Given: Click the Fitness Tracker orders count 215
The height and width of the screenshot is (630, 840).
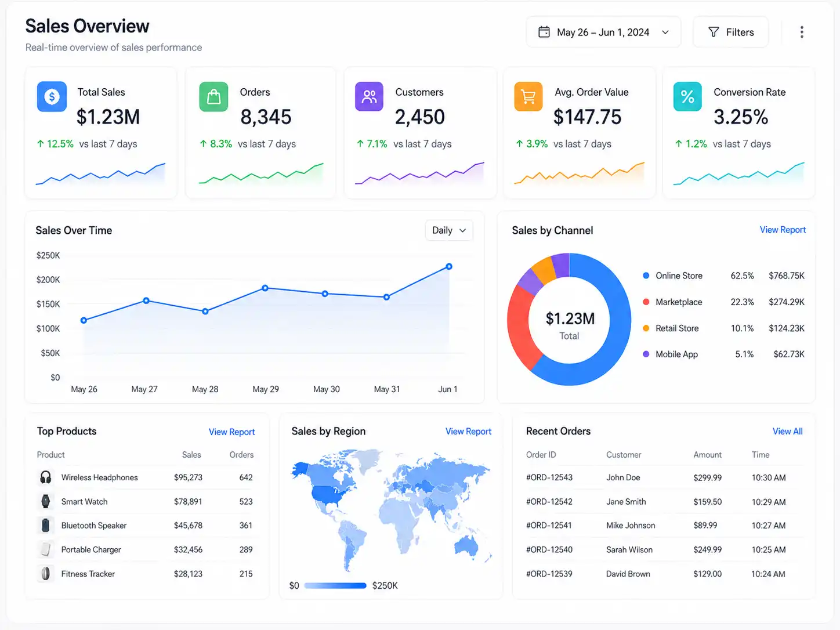Looking at the screenshot, I should coord(246,574).
